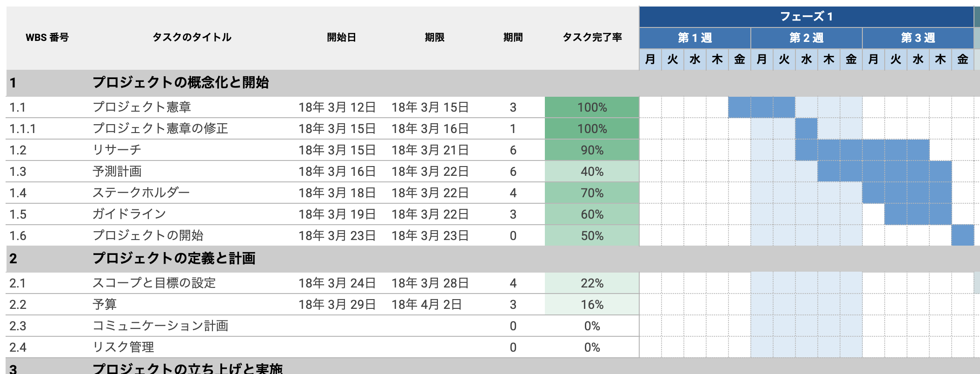Click the プロジェクトの定義と計画 section title
This screenshot has height=374, width=980.
(174, 259)
